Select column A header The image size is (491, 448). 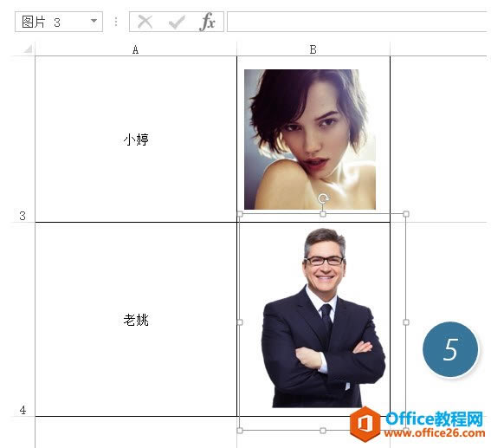coord(136,49)
